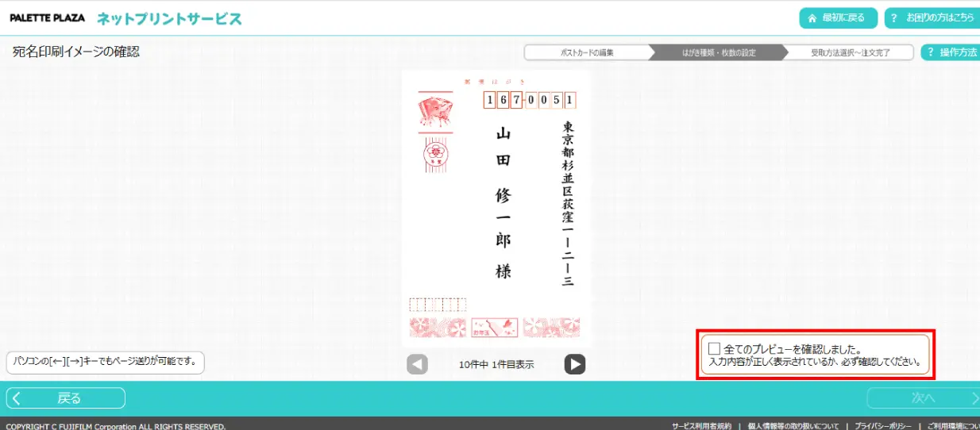Open the ネットプリントサービス title link
Screen dimensions: 980x430
pyautogui.click(x=169, y=19)
